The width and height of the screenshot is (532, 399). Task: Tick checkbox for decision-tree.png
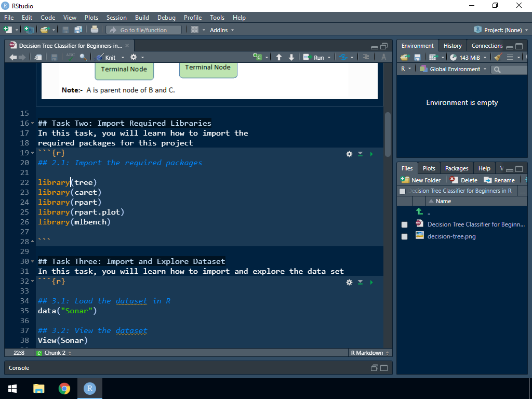404,236
